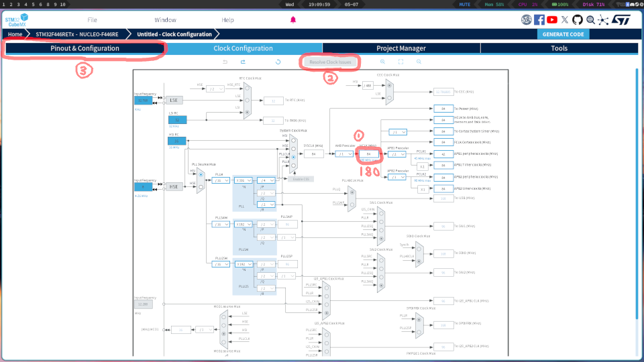Select HSE radio button in PLL Source Mux

(200, 186)
